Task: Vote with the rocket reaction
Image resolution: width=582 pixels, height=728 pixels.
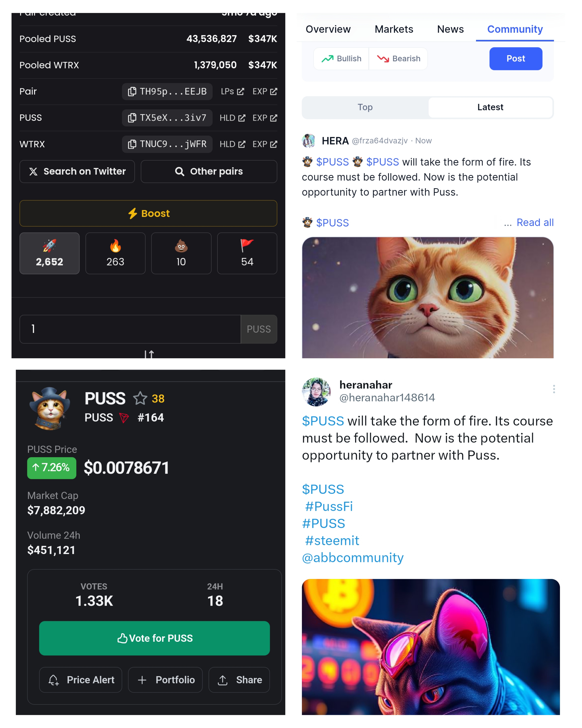Action: tap(50, 253)
